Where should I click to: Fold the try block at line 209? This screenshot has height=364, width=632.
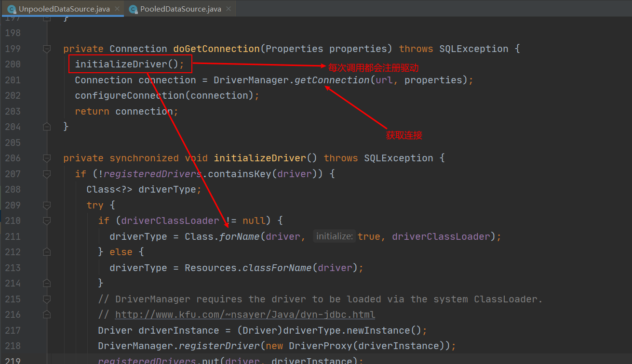(47, 205)
